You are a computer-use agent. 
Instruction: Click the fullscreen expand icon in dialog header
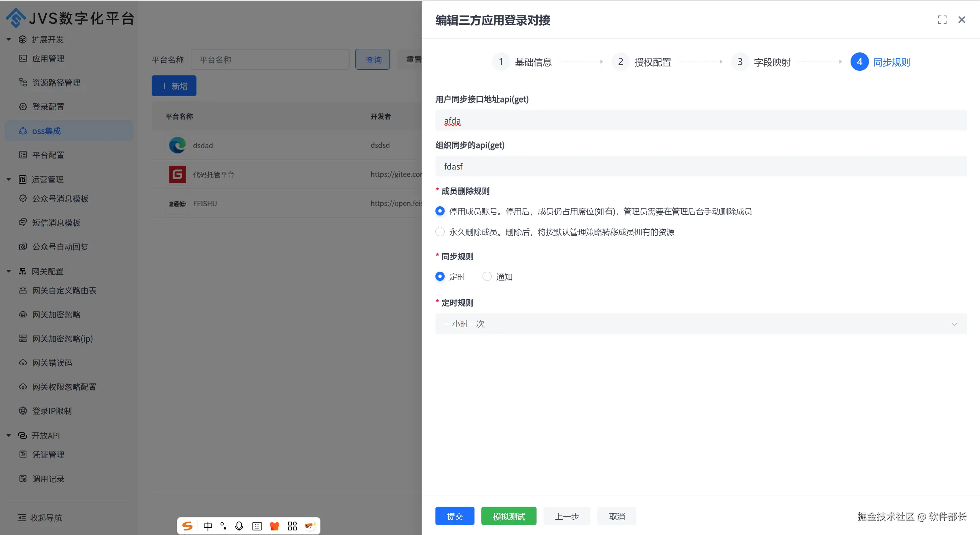click(942, 20)
